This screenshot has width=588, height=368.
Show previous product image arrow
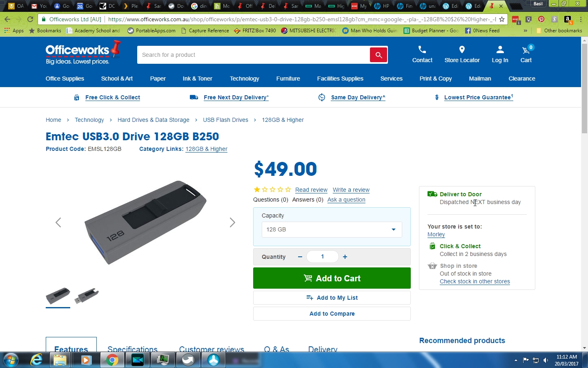(x=58, y=222)
